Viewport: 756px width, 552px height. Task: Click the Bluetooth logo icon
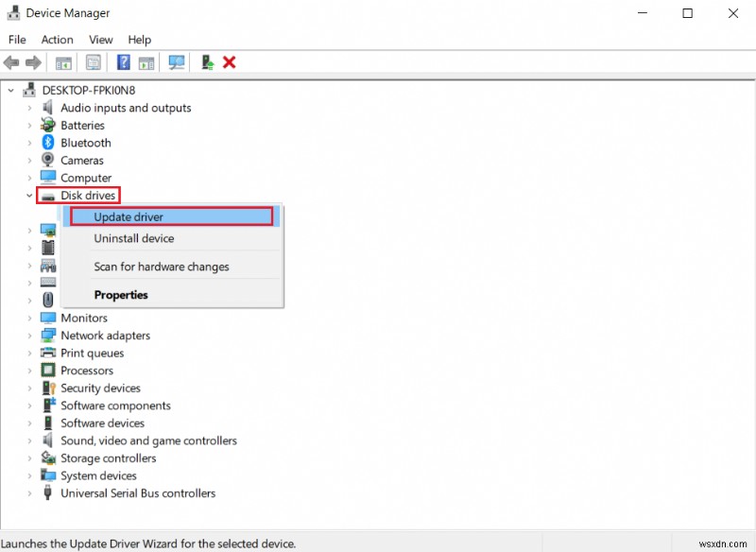[48, 142]
